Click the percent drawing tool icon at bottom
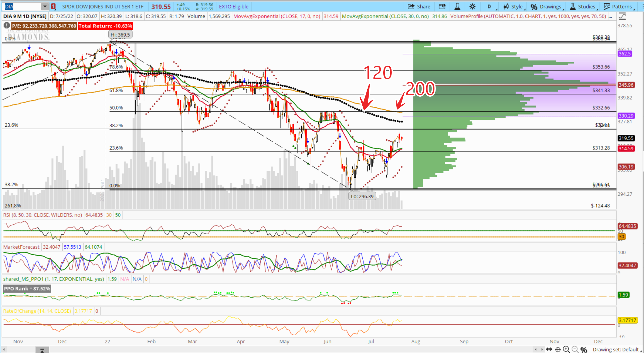Screen dimensions: 644x353 pos(584,350)
